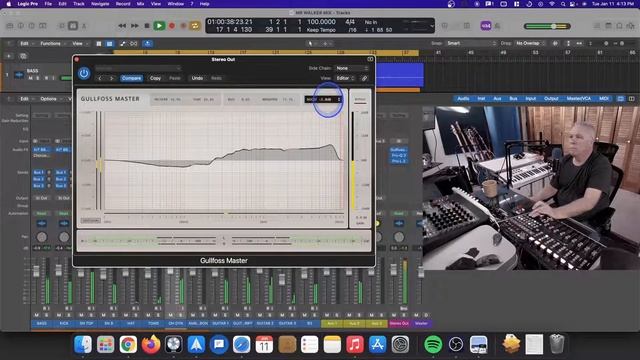Go to next plugin preset arrow
The height and width of the screenshot is (360, 640).
(111, 78)
